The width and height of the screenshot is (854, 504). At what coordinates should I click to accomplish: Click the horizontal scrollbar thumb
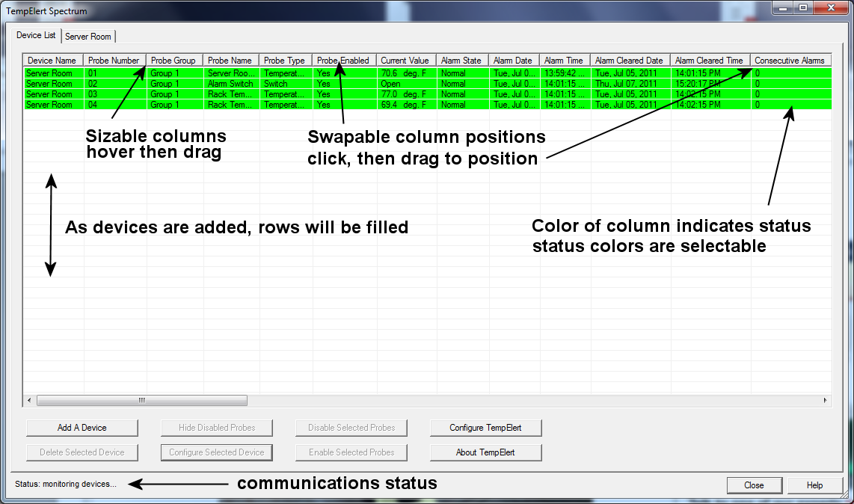pyautogui.click(x=141, y=401)
